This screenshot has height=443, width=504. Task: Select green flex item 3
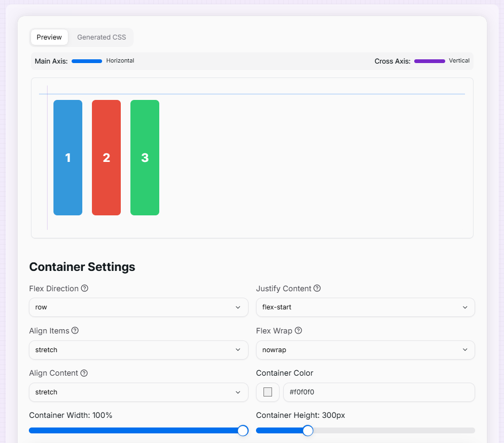pos(145,158)
